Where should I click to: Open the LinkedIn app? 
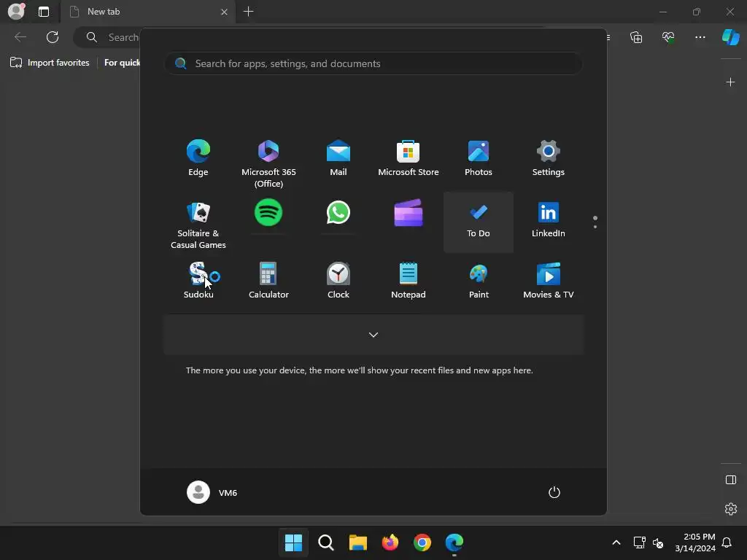click(x=549, y=219)
